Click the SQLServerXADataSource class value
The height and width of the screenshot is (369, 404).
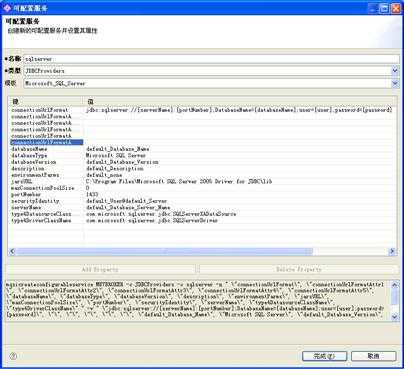tap(161, 214)
